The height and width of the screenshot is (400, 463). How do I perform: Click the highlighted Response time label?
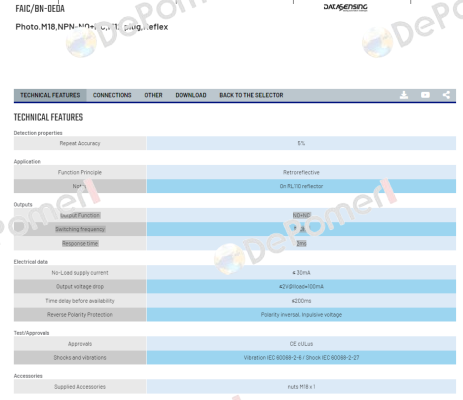[x=80, y=244]
